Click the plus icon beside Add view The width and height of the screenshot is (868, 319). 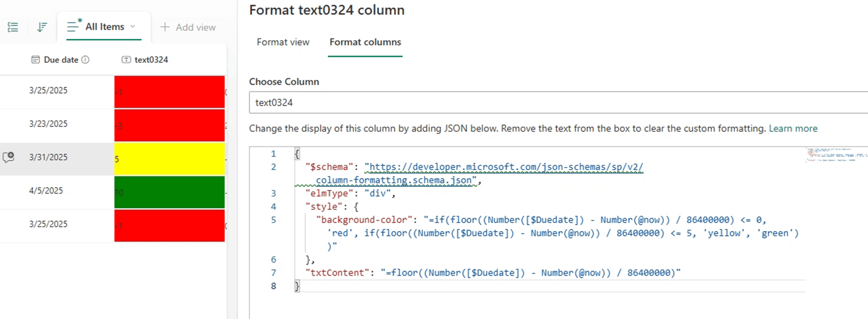(x=165, y=27)
